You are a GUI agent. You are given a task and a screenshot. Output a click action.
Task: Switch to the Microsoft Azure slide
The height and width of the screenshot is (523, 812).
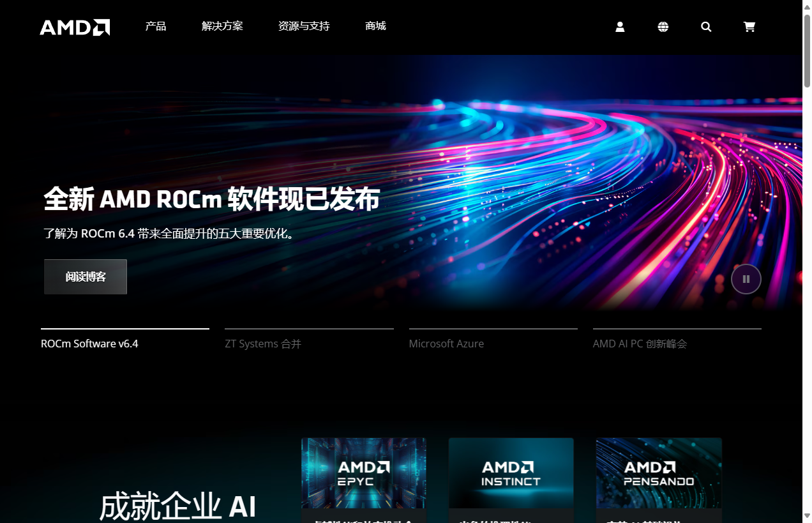coord(446,344)
